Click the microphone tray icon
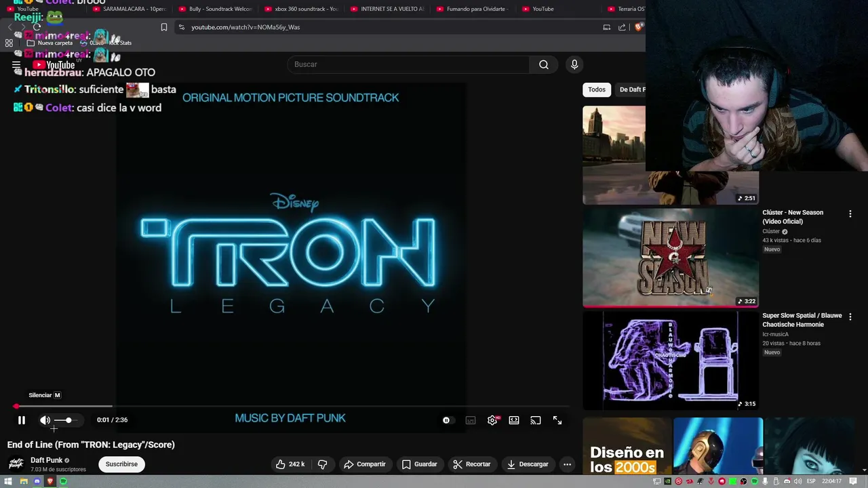The image size is (868, 488). [x=765, y=481]
